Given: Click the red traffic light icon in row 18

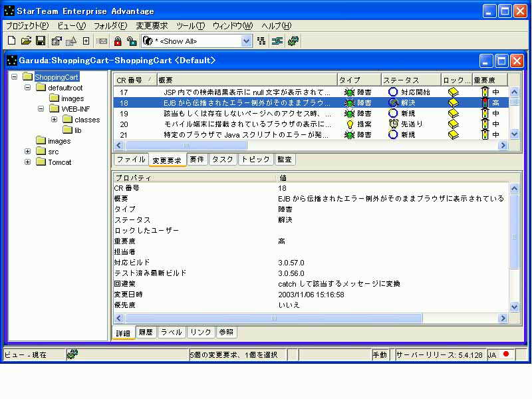Looking at the screenshot, I should pos(485,102).
